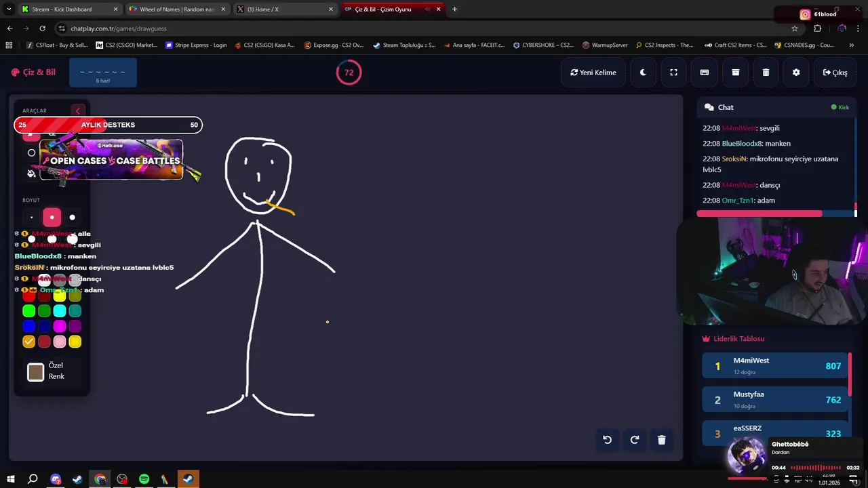The image size is (868, 488).
Task: Open the CYBERSHOKE bookmark
Action: click(543, 45)
